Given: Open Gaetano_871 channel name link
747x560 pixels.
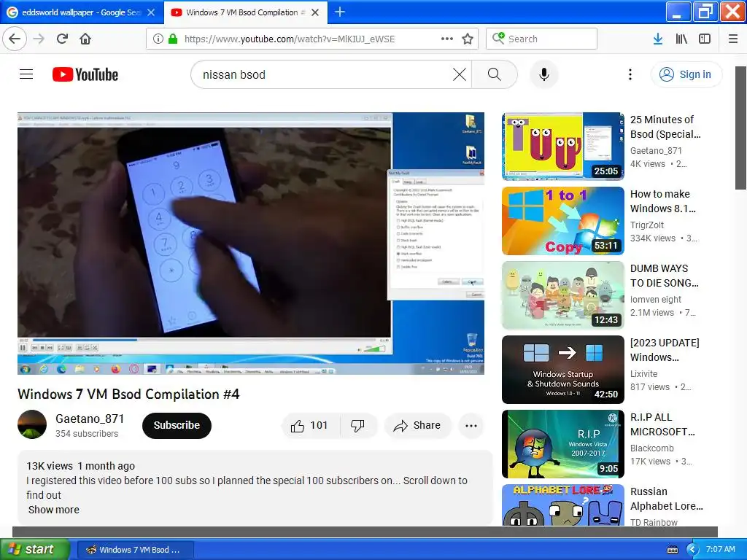Looking at the screenshot, I should tap(90, 419).
